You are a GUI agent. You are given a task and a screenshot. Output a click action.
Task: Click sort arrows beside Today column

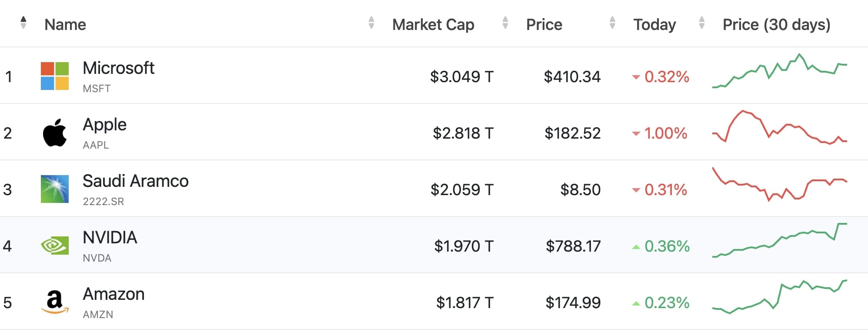(x=701, y=23)
